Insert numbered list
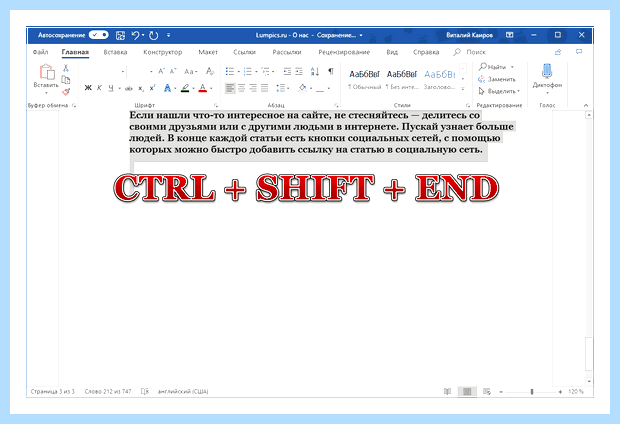 [x=248, y=71]
